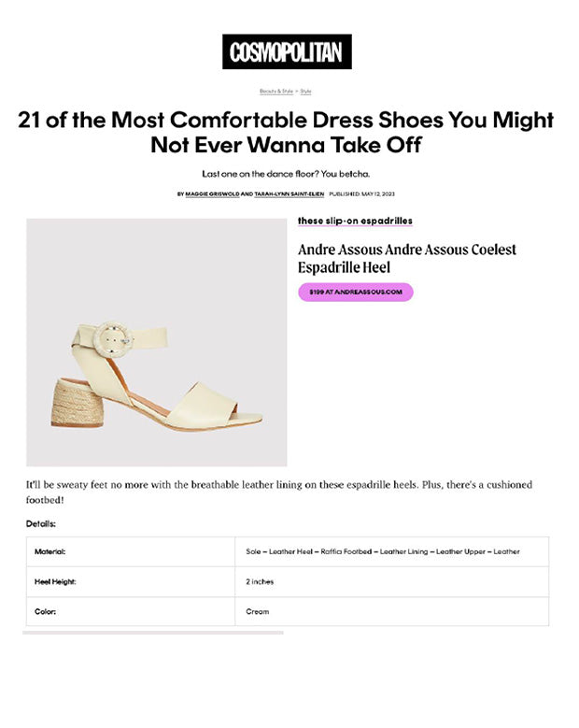Click the published date May 12, 2023
Screen dimensions: 579x728
[x=361, y=194]
